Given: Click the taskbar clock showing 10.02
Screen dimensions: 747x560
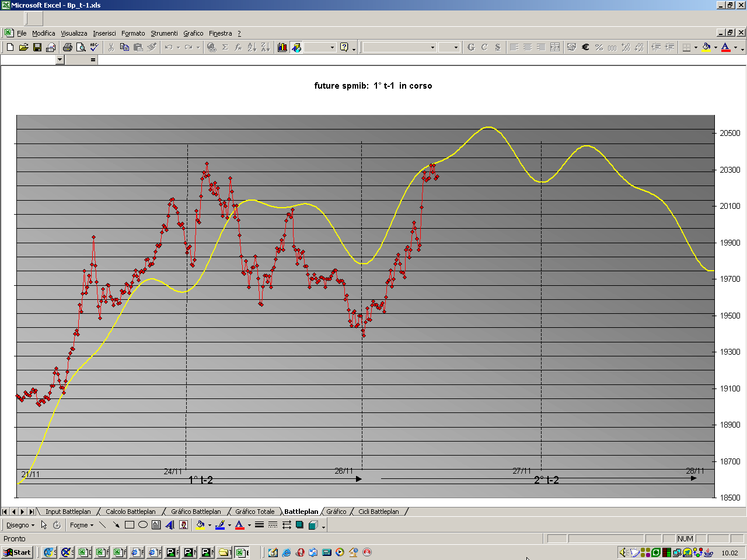Looking at the screenshot, I should [x=729, y=553].
